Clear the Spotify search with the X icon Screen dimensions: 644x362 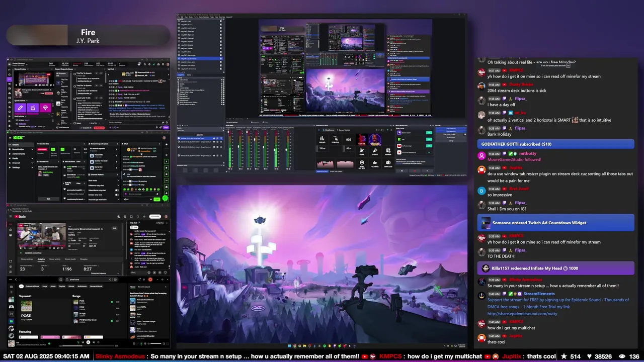click(110, 280)
